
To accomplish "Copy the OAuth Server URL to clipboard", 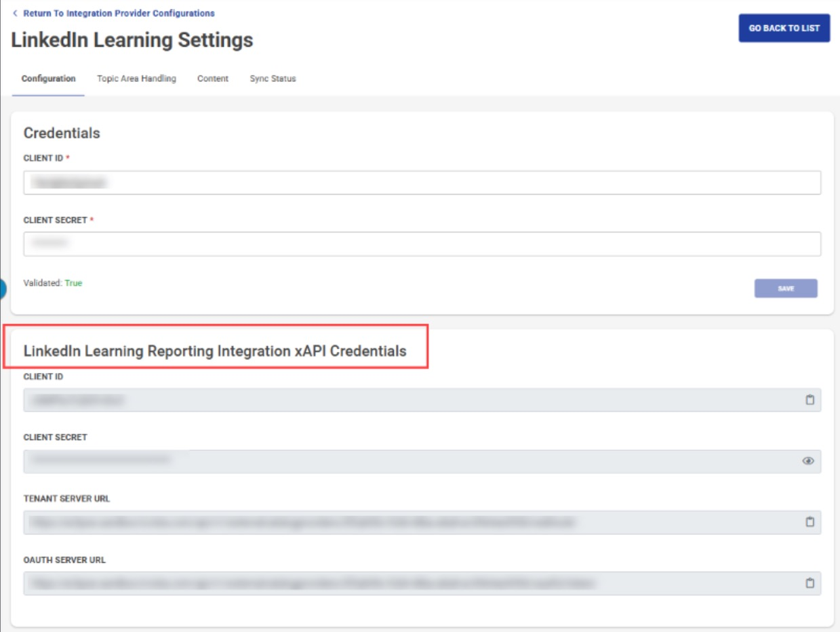I will point(809,583).
